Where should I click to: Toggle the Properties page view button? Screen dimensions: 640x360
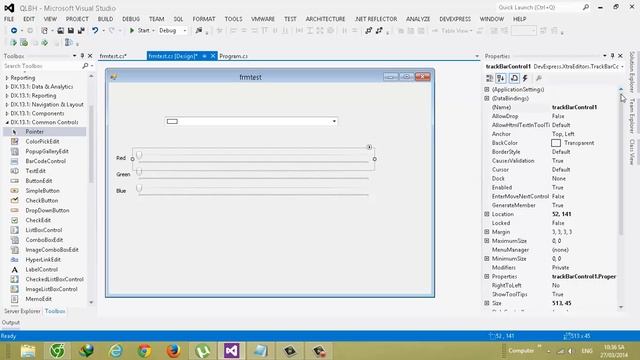[x=514, y=78]
